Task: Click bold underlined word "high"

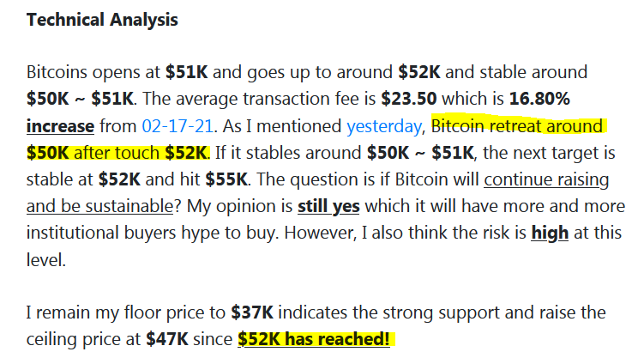Action: 550,234
